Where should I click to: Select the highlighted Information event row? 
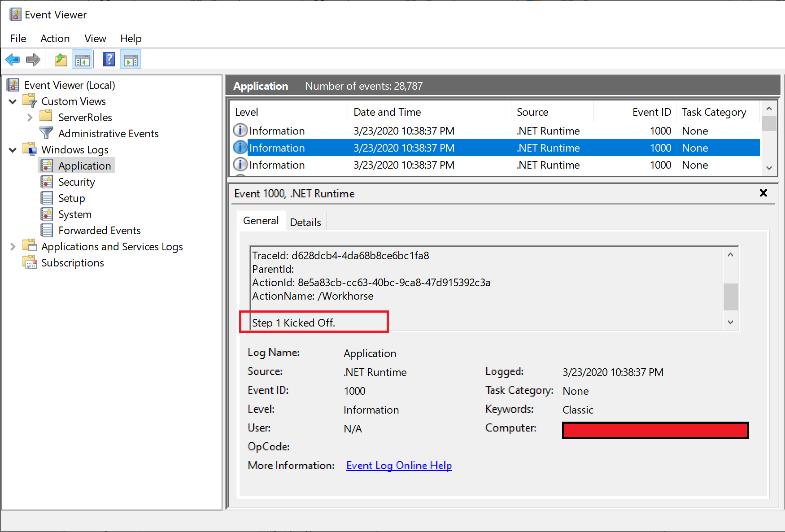pos(495,148)
